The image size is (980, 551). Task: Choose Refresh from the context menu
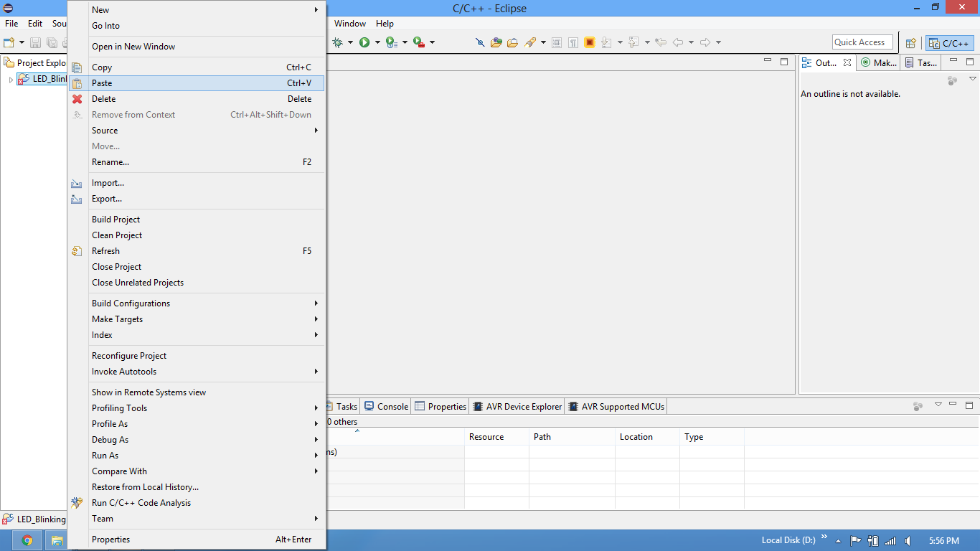(x=197, y=251)
